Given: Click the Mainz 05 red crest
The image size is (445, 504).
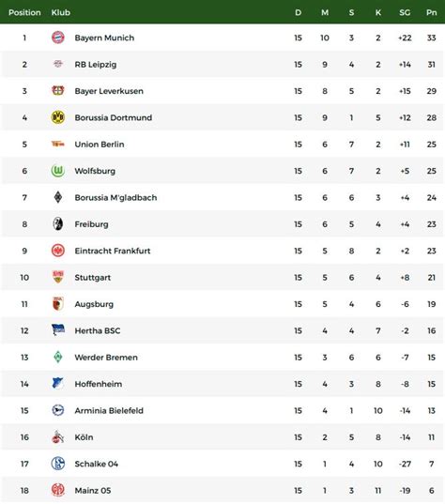Looking at the screenshot, I should tap(58, 490).
